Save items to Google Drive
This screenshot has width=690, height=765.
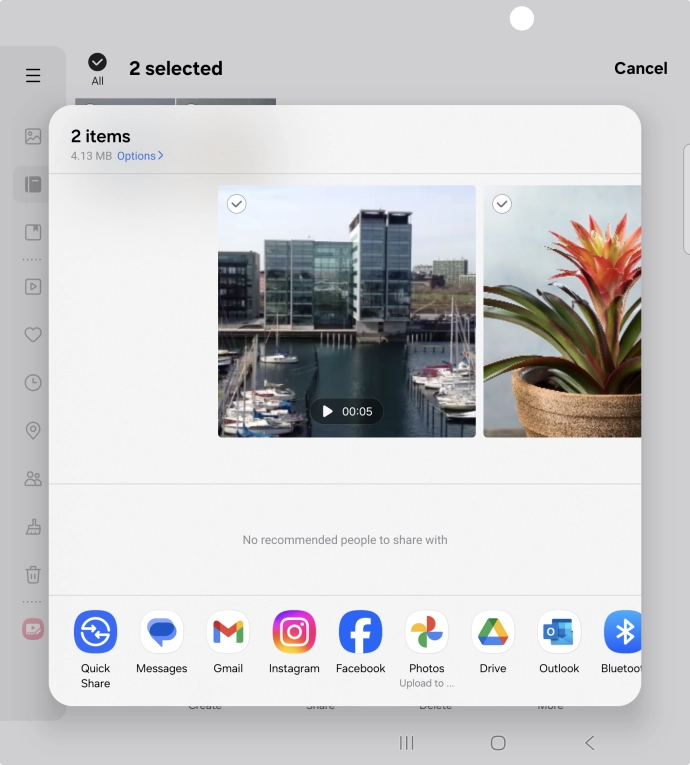click(493, 633)
